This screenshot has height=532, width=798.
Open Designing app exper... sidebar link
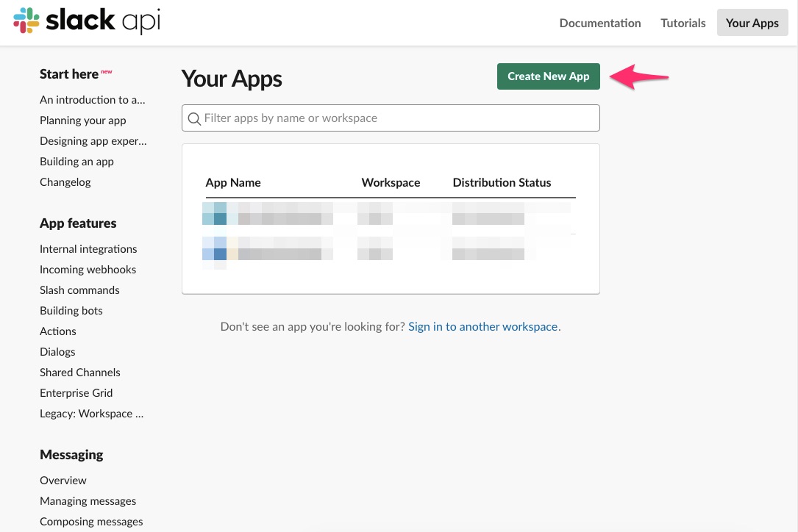[x=93, y=141]
